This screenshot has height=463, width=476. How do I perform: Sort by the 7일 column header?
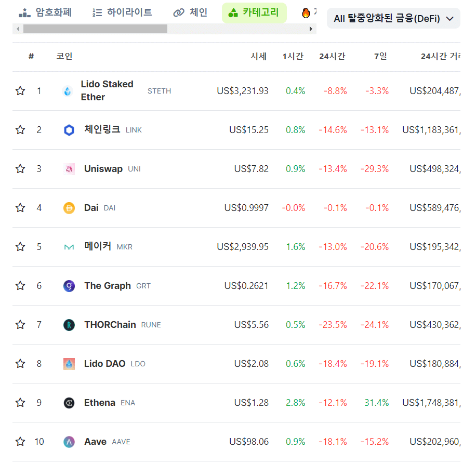[x=380, y=56]
